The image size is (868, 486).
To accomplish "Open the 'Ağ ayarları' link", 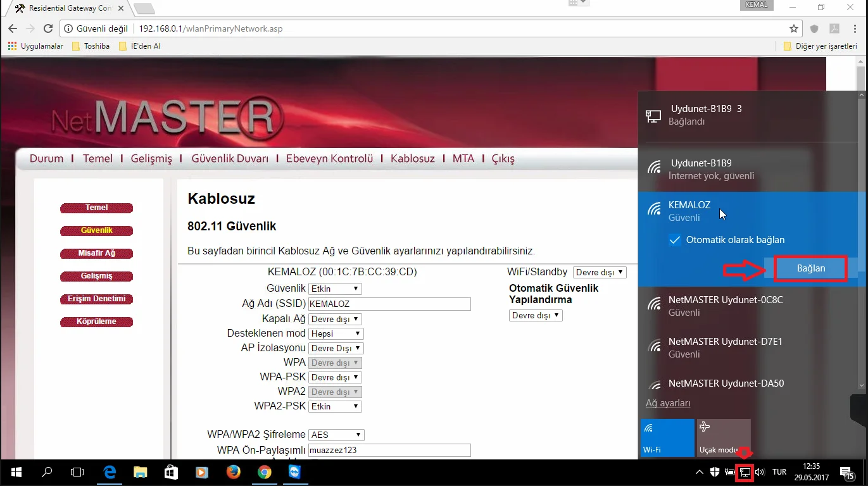I will click(668, 403).
